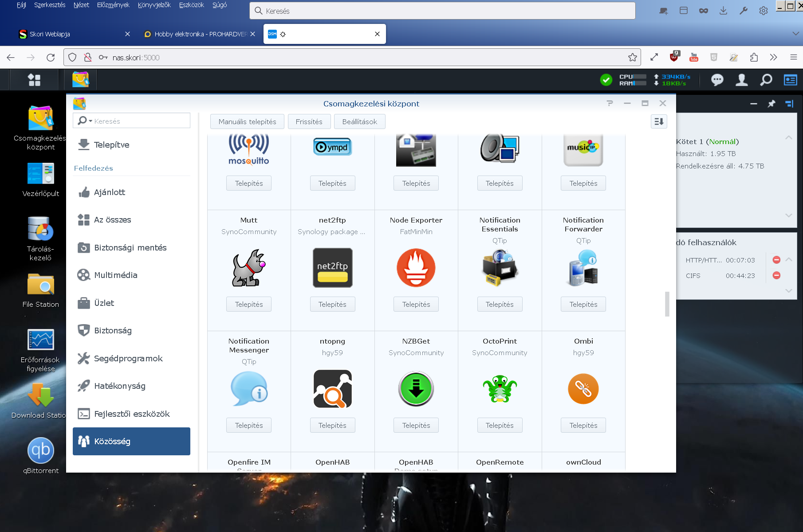Show more Firefox toolbar tools chevron

(x=773, y=57)
